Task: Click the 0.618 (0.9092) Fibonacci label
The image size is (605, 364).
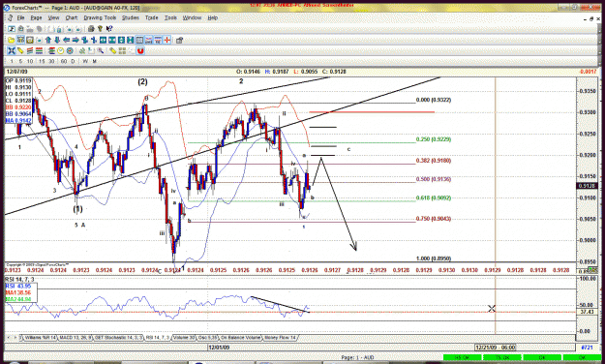Action: pos(434,198)
